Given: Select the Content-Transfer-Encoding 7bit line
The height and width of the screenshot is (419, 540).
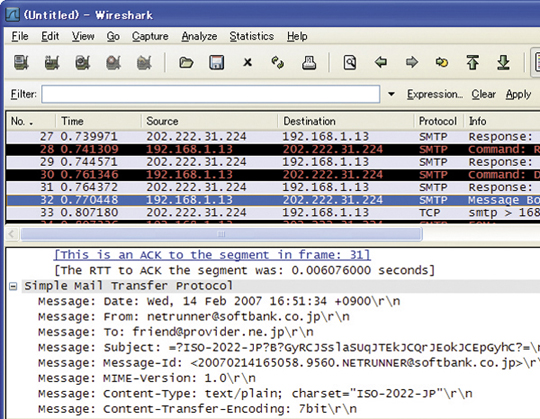Looking at the screenshot, I should [197, 409].
